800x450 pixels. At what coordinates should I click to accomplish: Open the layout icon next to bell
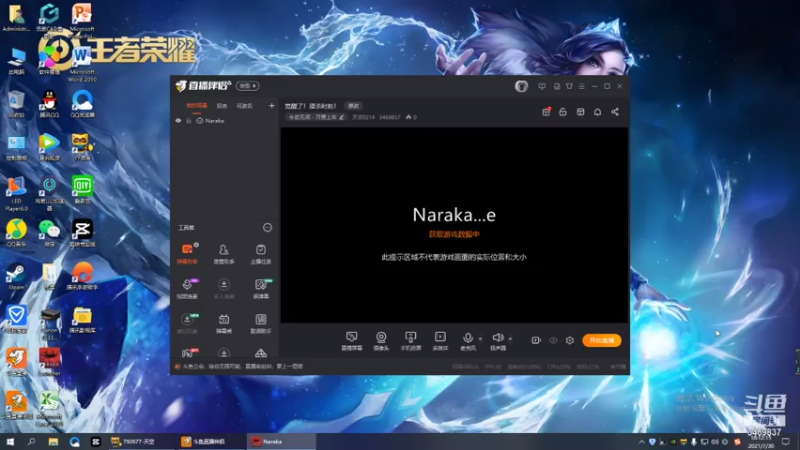pyautogui.click(x=580, y=112)
